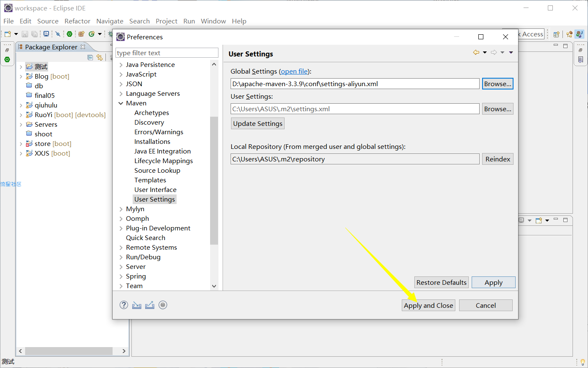This screenshot has width=588, height=368.
Task: Click the Open Perspective icon
Action: 556,34
